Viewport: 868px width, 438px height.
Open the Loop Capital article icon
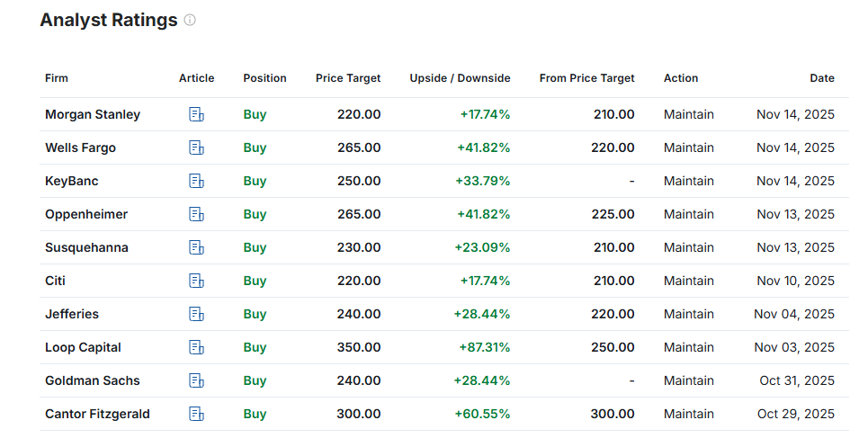coord(196,347)
